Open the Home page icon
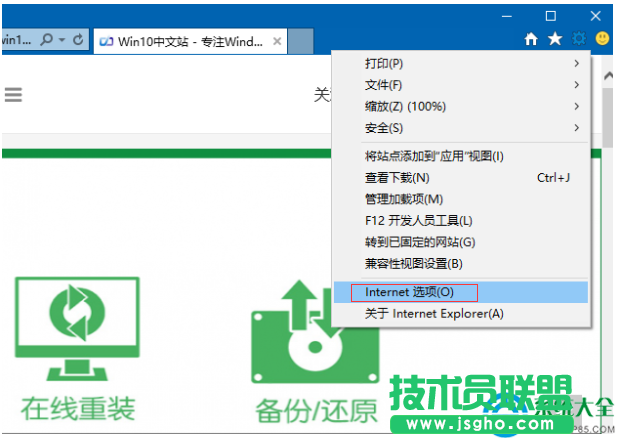This screenshot has height=440, width=617. click(x=531, y=39)
